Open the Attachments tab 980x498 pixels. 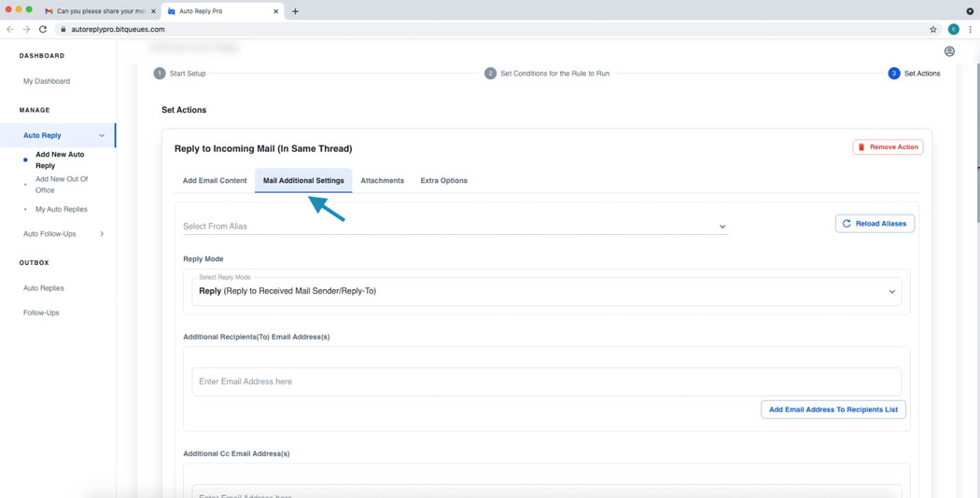click(382, 181)
